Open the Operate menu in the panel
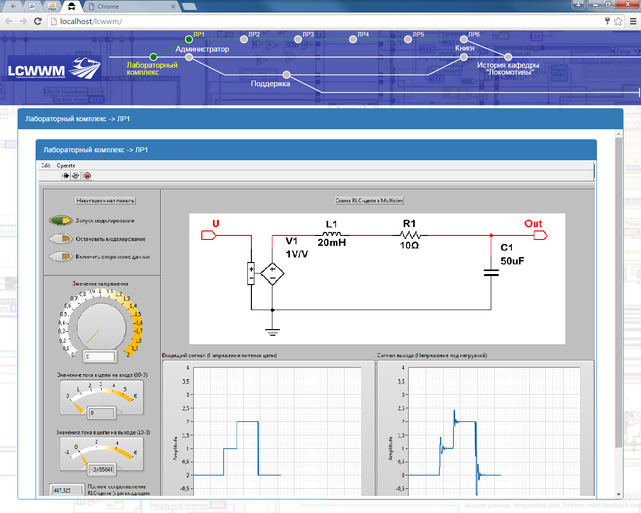This screenshot has width=641, height=513. pyautogui.click(x=66, y=163)
